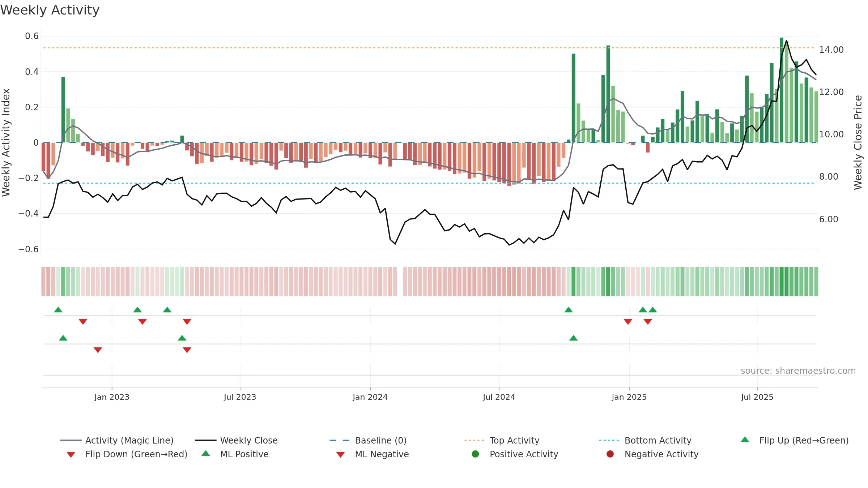Toggle ML Negative legend entry
868x488 pixels.
pos(372,454)
